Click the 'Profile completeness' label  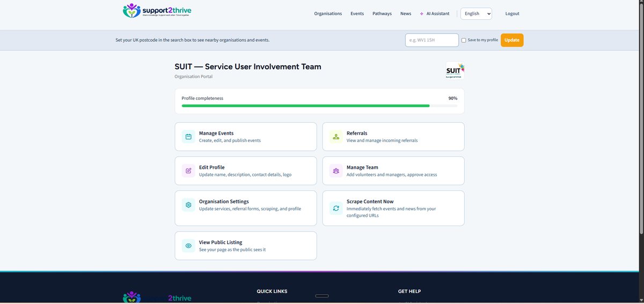pos(202,99)
